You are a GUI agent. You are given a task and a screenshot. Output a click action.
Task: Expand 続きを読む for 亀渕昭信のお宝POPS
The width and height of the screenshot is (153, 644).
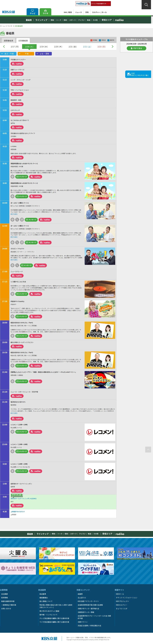(14, 413)
